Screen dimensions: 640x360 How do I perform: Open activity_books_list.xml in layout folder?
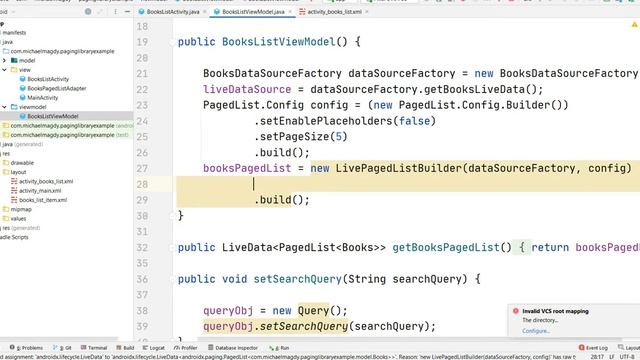click(46, 182)
